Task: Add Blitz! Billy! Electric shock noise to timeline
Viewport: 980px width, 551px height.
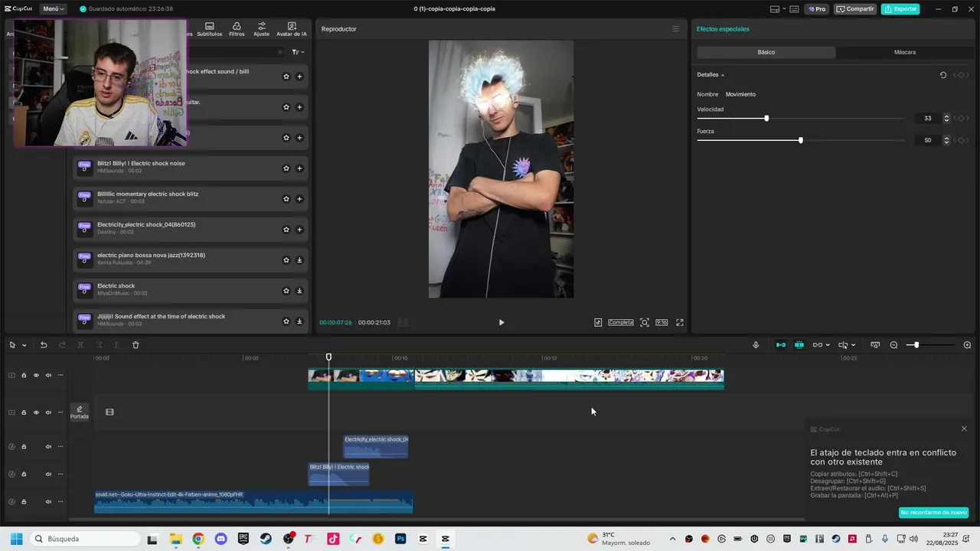Action: pos(299,168)
